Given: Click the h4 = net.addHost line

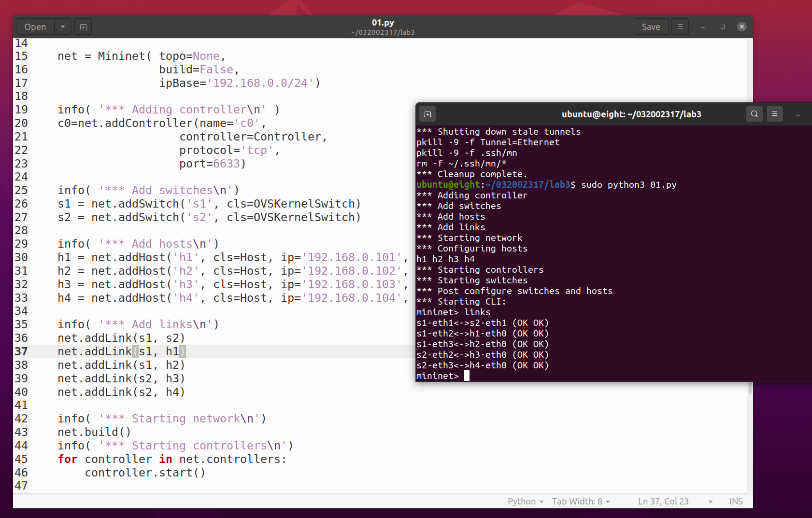Looking at the screenshot, I should click(x=233, y=298).
